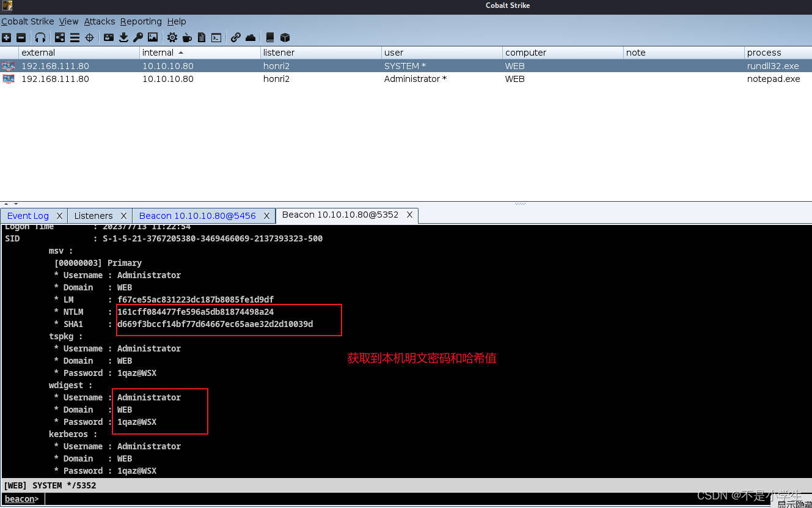View keystrokes via key icon

click(138, 37)
